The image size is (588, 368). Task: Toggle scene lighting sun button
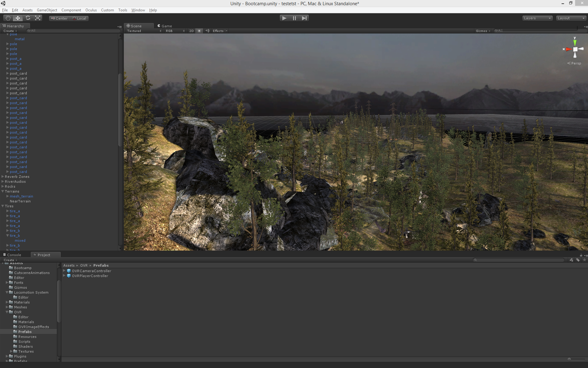[199, 31]
